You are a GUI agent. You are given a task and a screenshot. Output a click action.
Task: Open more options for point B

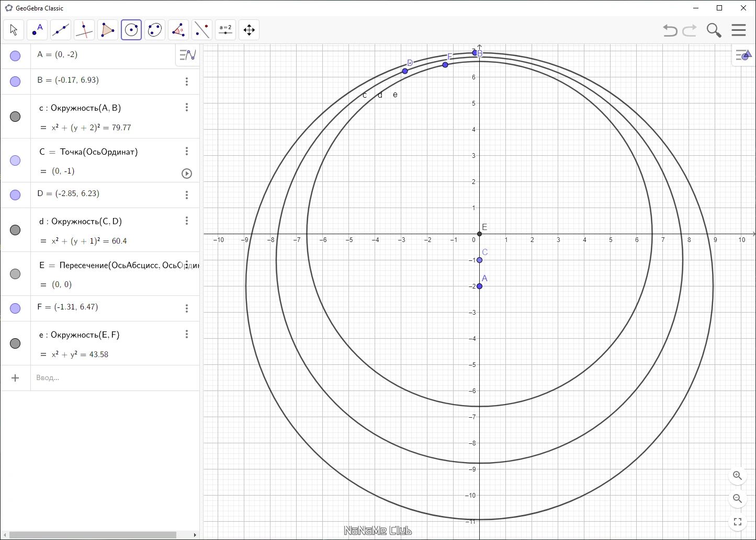187,82
